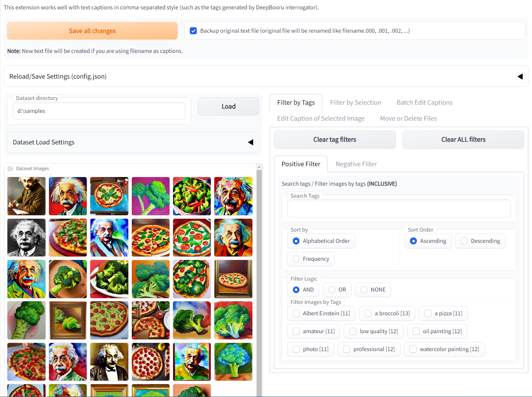Open the Batch Edit Captions tab
The height and width of the screenshot is (397, 532).
pyautogui.click(x=424, y=102)
